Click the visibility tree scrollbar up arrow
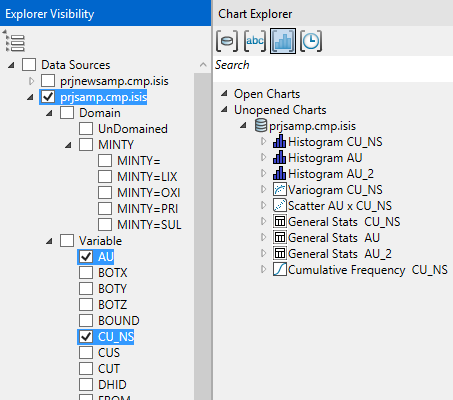The height and width of the screenshot is (400, 453). (x=203, y=65)
